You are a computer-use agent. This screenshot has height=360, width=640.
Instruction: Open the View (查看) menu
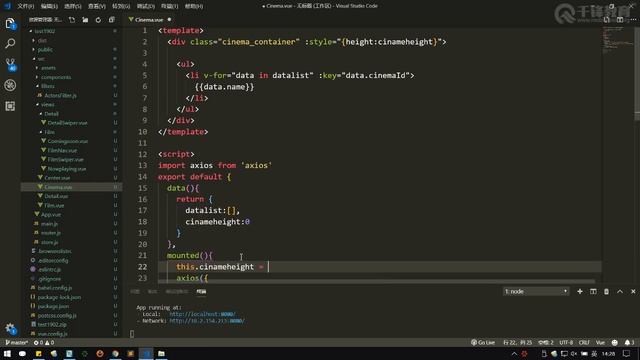(x=97, y=6)
